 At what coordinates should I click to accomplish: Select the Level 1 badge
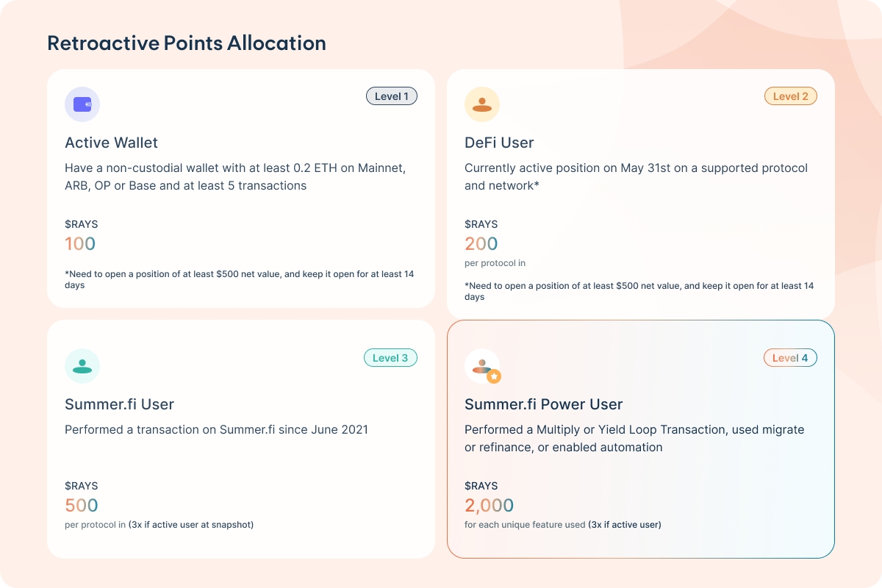click(x=391, y=96)
